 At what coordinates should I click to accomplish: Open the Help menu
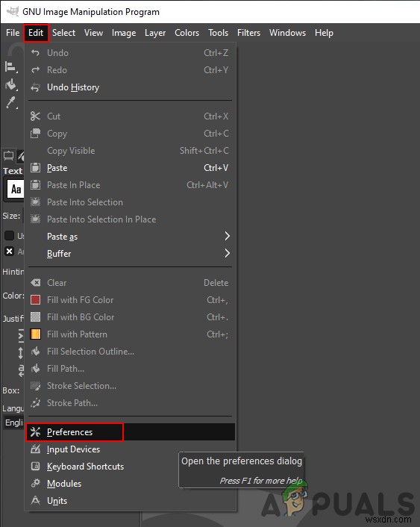point(324,33)
